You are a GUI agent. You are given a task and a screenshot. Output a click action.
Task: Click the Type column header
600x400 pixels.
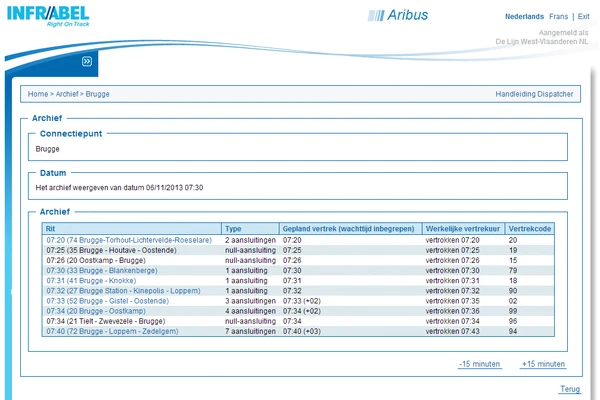[250, 229]
